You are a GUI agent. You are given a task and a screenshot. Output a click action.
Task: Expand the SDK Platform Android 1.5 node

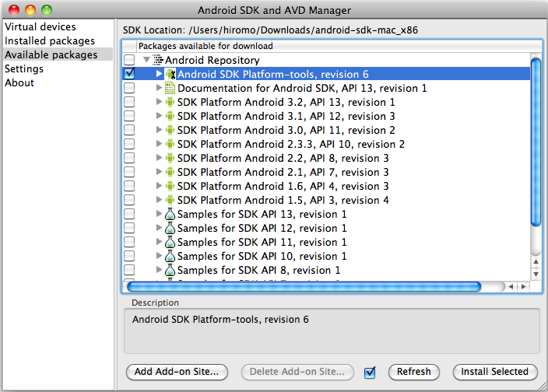159,199
